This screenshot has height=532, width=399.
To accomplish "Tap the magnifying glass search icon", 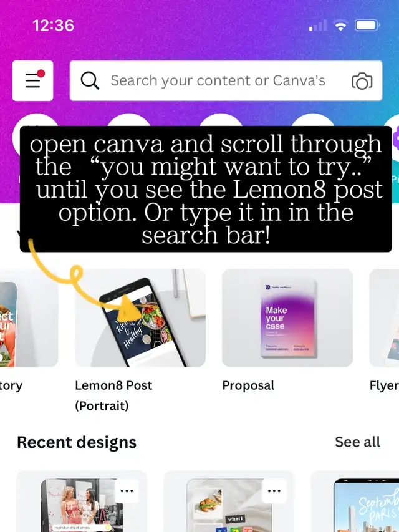I will [x=90, y=80].
